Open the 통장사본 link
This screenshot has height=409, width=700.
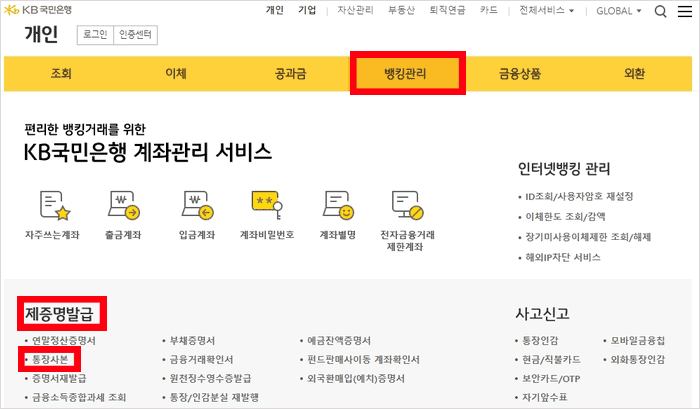pyautogui.click(x=51, y=359)
